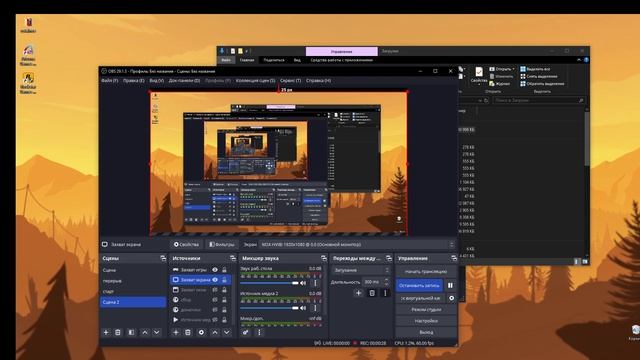The height and width of the screenshot is (360, 640).
Task: Open scene filters icon in Сцены panel
Action: click(x=131, y=332)
